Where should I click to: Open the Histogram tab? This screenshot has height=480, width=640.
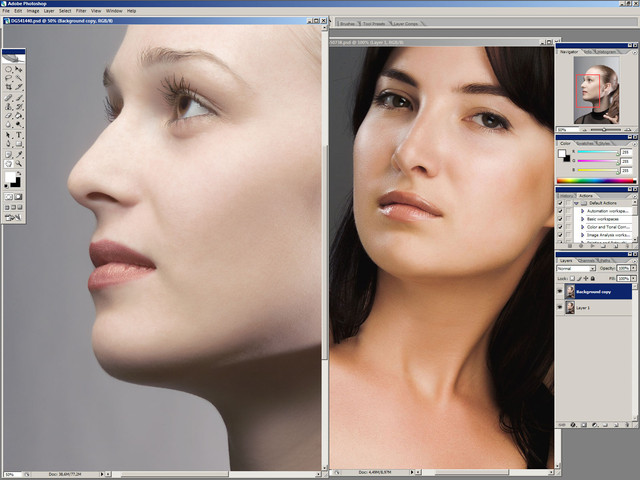606,52
